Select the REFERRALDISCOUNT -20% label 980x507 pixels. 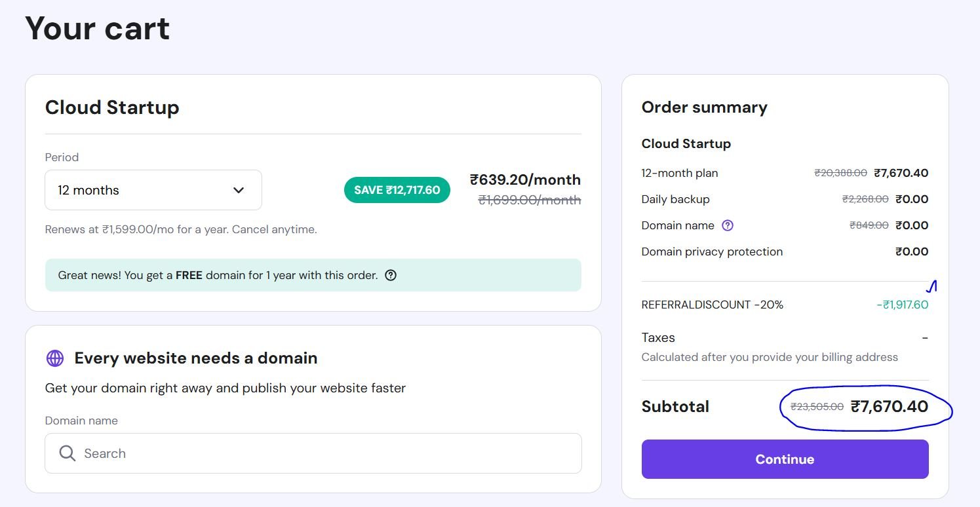tap(712, 305)
